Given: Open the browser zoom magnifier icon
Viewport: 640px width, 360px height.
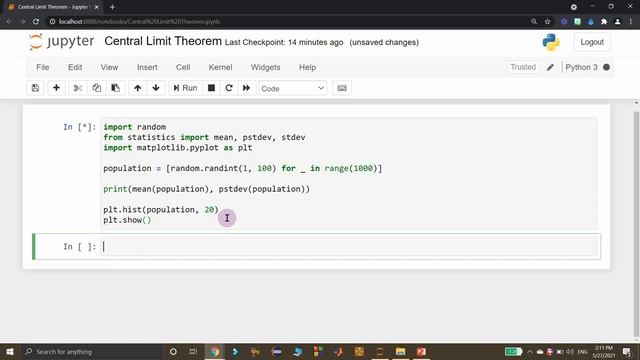Looking at the screenshot, I should click(534, 22).
